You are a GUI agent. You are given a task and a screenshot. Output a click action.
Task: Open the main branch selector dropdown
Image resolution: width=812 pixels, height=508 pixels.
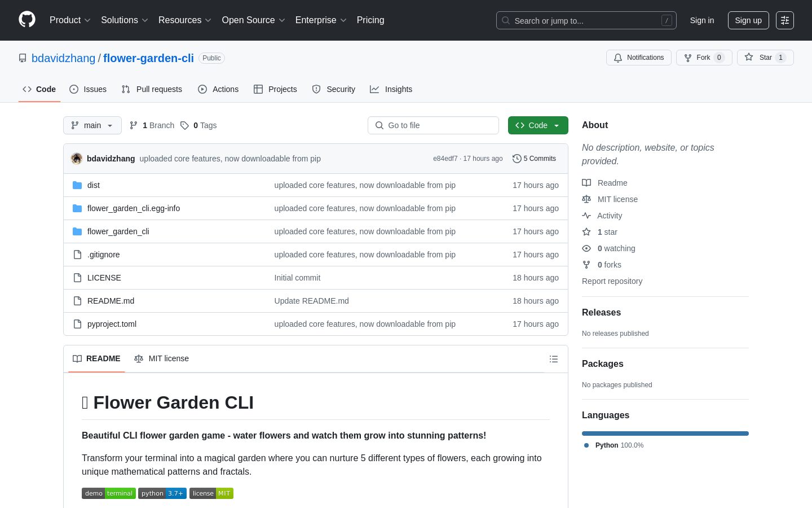point(92,125)
